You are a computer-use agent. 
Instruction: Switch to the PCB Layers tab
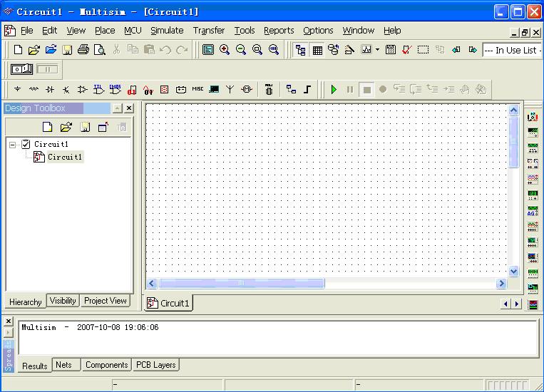coord(155,365)
